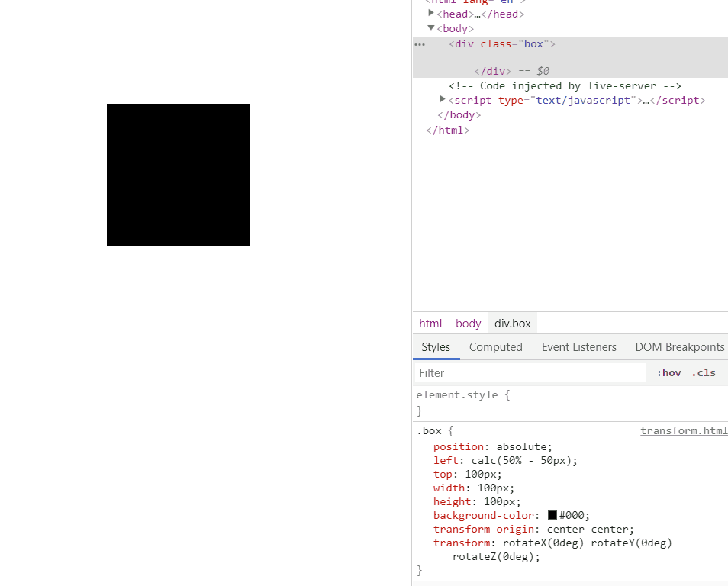Click the body breadcrumb
The height and width of the screenshot is (586, 728).
[x=468, y=324]
